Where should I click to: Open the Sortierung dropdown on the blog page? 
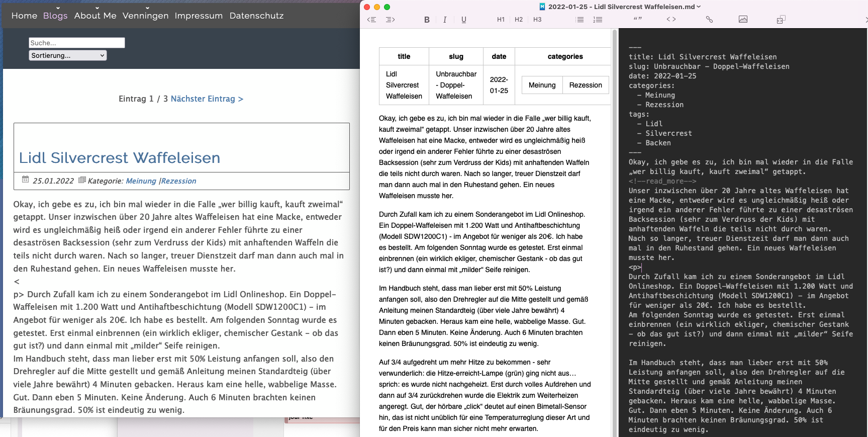coord(68,55)
